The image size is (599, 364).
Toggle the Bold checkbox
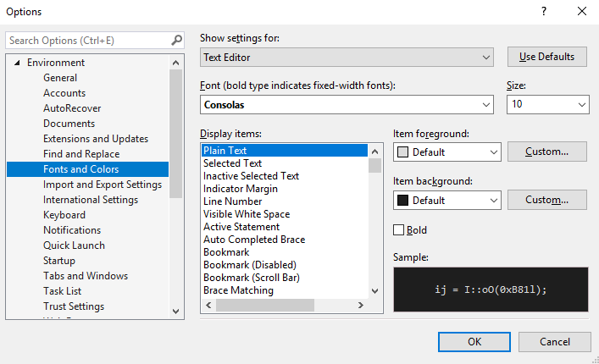(398, 230)
